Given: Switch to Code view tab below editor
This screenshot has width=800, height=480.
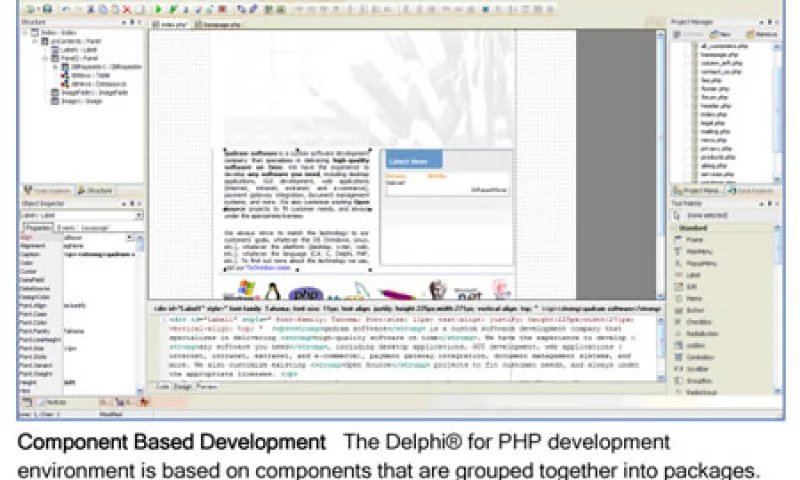Looking at the screenshot, I should pyautogui.click(x=163, y=387).
